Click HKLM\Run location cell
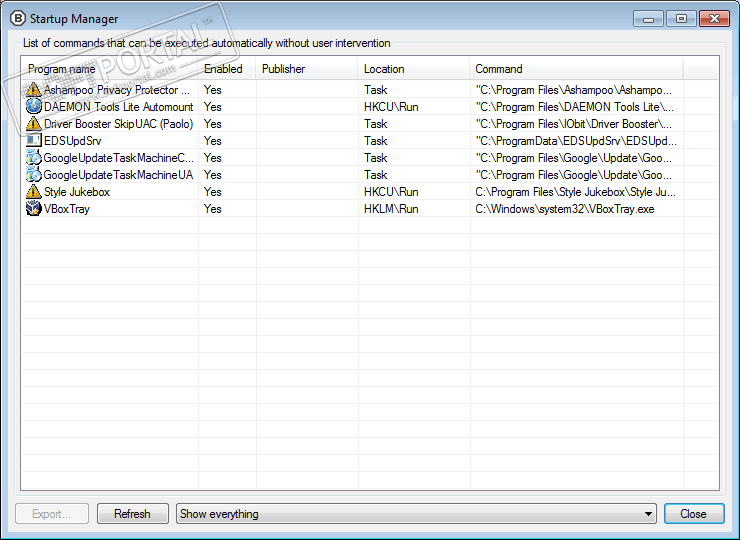Viewport: 740px width, 540px height. [x=391, y=209]
